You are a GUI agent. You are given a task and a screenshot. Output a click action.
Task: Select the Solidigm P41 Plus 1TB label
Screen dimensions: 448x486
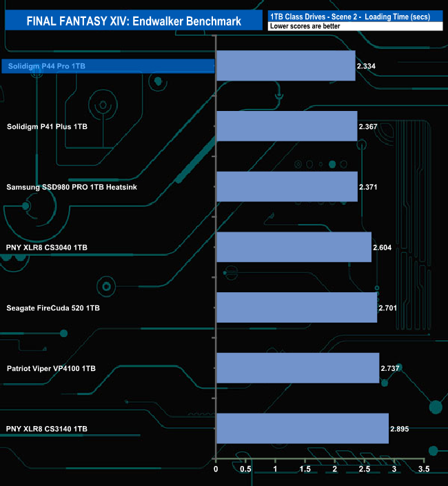coord(47,126)
